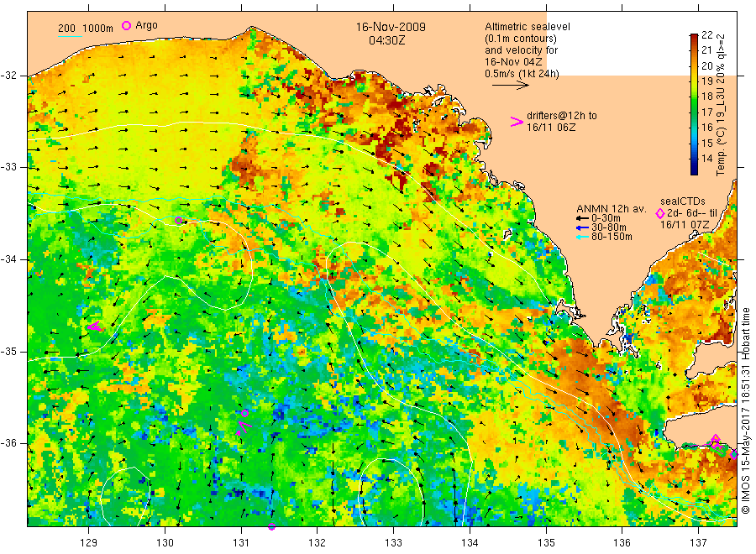Click the '129' longitude axis label
756x554 pixels.
click(x=89, y=543)
